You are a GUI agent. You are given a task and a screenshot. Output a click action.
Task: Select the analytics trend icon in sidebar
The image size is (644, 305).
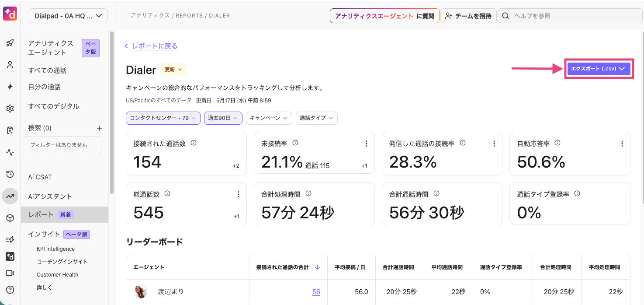10,196
